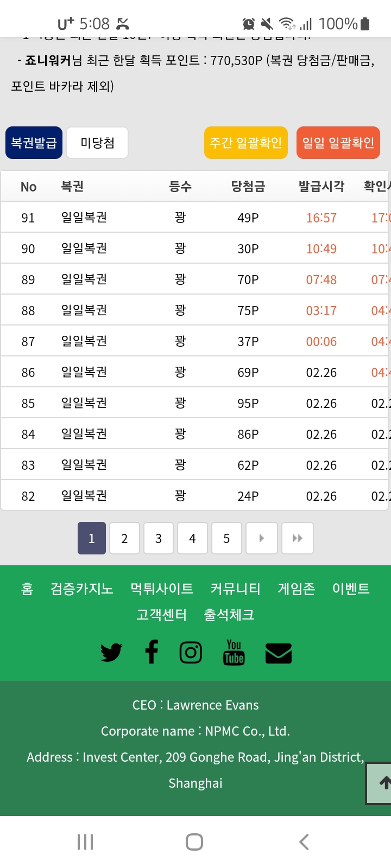Open 이벤트 footer menu link
Screen dimensions: 391x868
pyautogui.click(x=351, y=589)
